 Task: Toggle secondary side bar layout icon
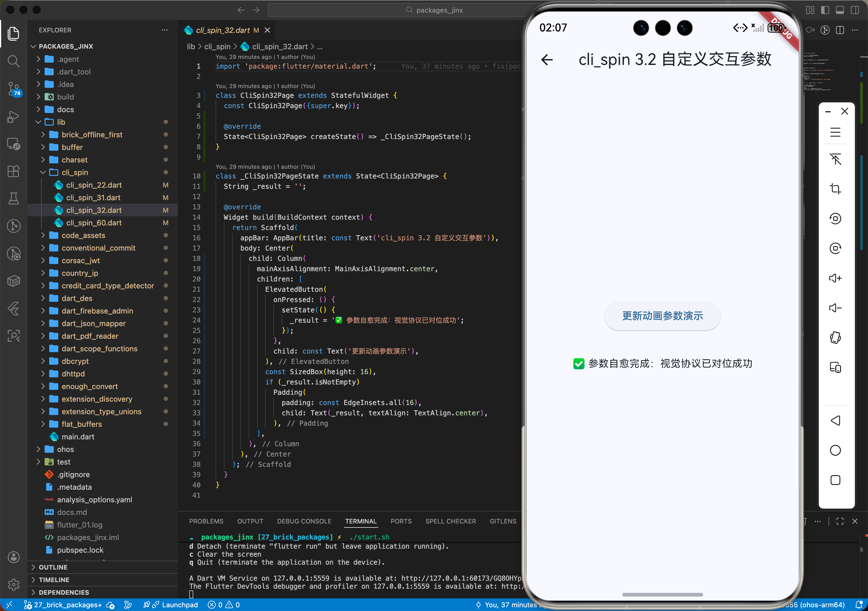[x=855, y=10]
